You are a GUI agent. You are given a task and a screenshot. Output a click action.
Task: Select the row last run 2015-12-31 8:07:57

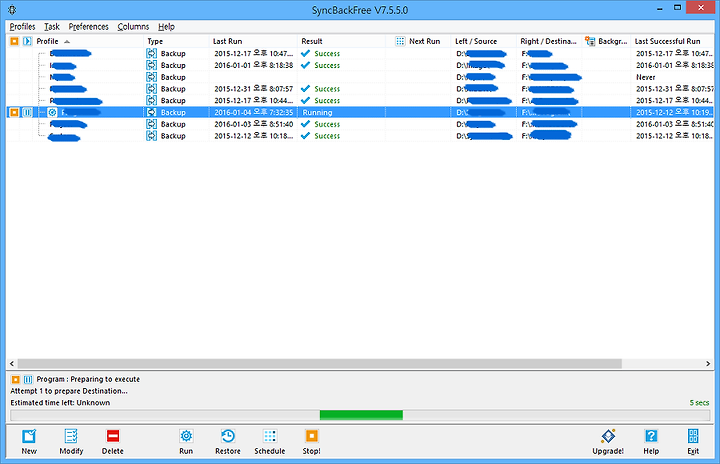(360, 89)
